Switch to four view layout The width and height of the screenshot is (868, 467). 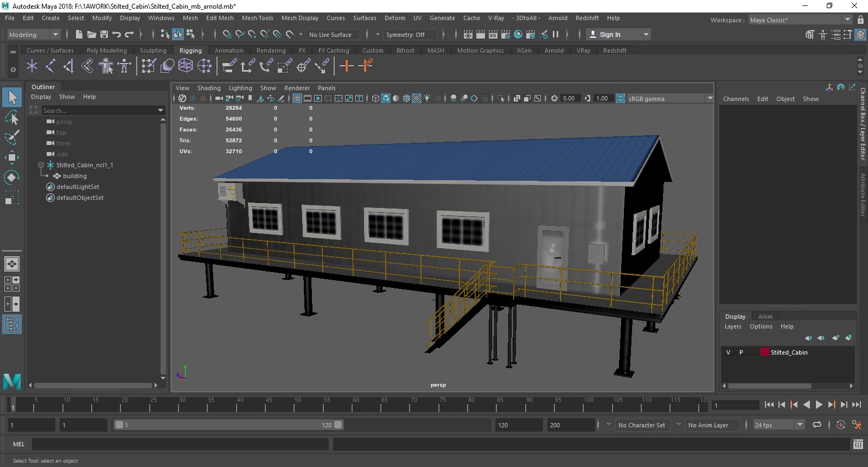click(12, 284)
